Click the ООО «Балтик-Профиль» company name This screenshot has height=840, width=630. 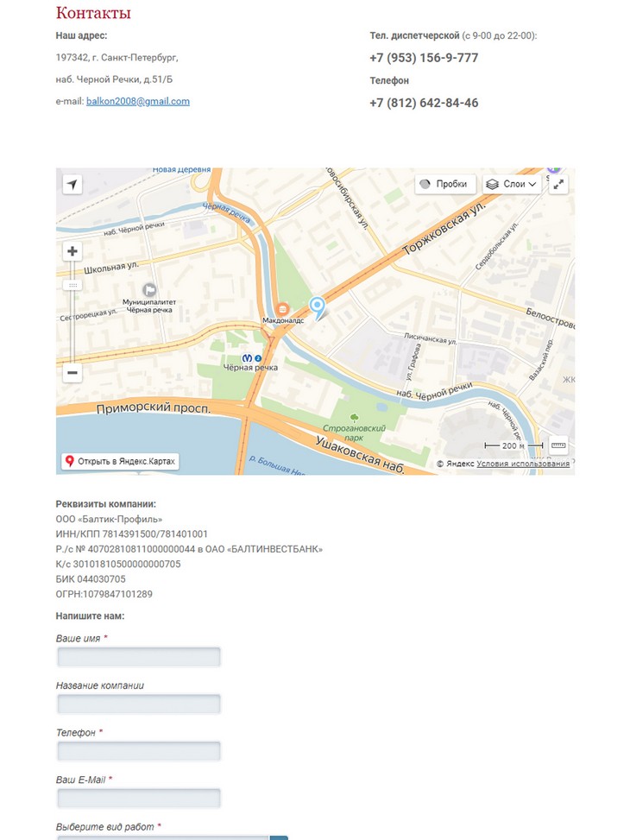(x=109, y=519)
